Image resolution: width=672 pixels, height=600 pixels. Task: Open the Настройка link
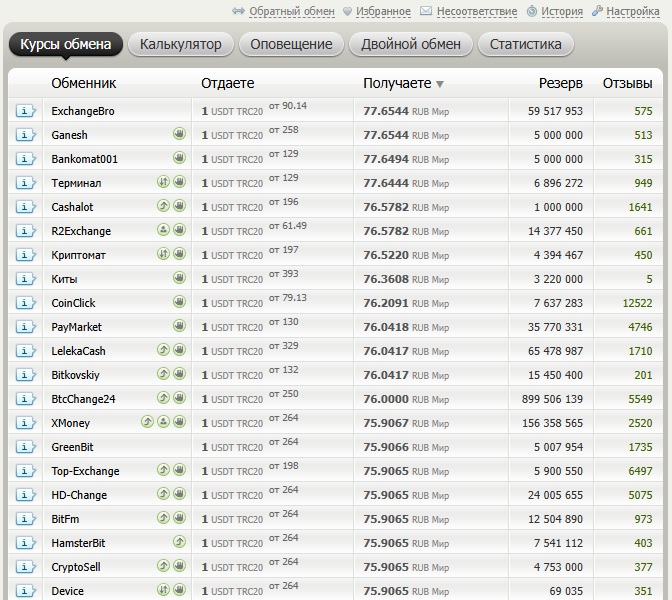[x=633, y=11]
